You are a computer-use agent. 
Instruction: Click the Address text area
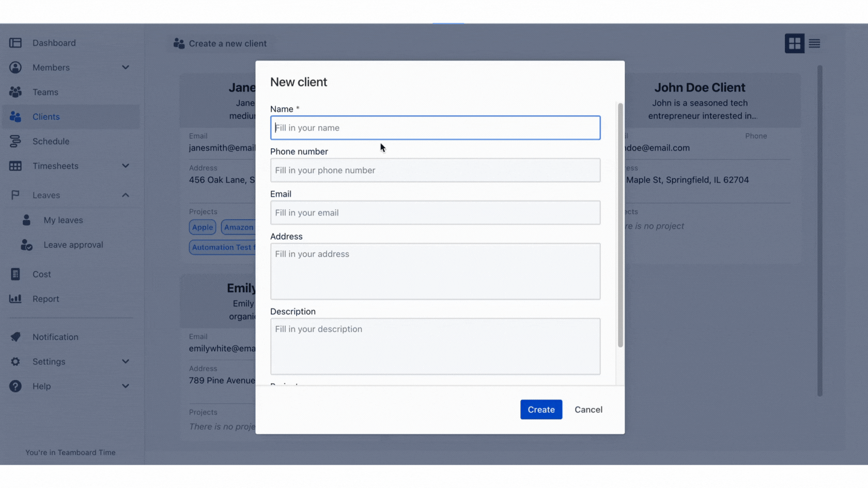pos(435,271)
